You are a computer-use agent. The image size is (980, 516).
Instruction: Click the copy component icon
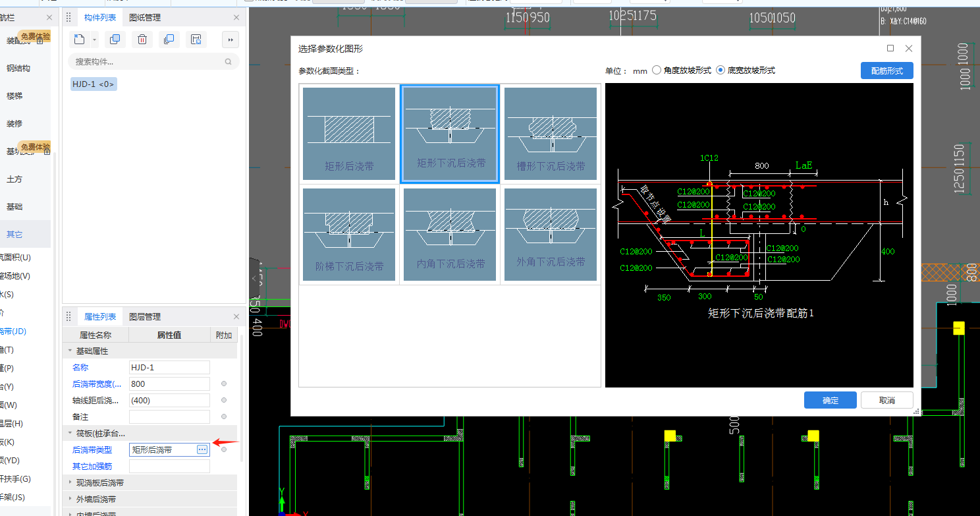coord(115,40)
